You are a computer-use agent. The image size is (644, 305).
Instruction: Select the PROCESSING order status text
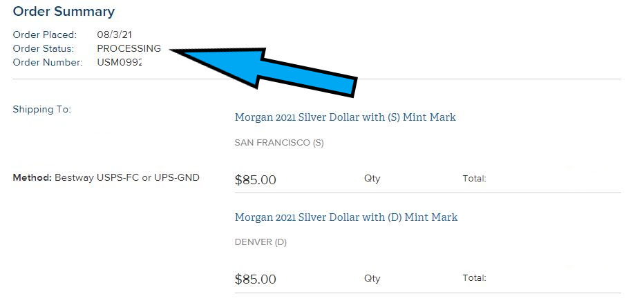(129, 48)
